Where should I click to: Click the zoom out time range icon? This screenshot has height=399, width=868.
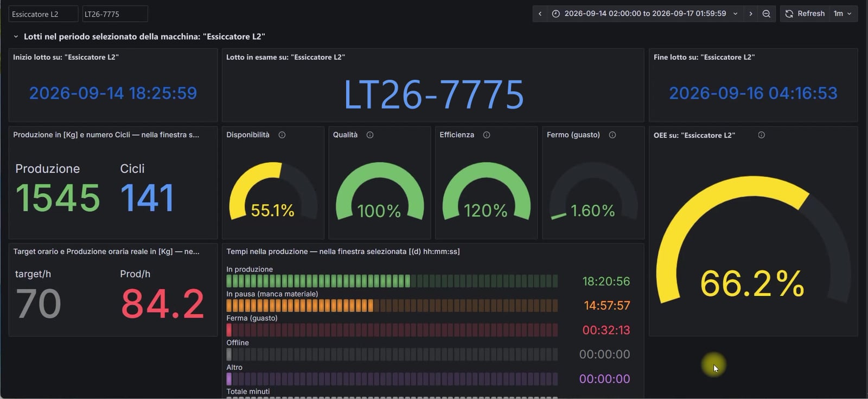click(x=766, y=14)
